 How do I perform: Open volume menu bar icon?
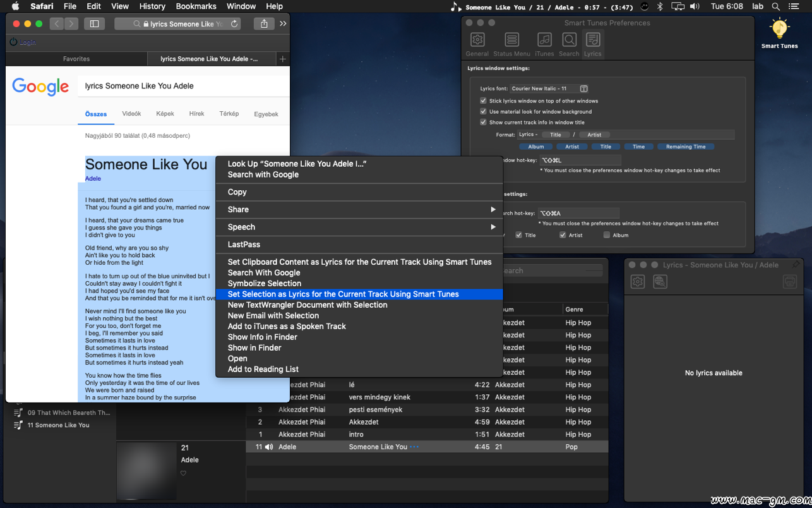click(x=695, y=6)
